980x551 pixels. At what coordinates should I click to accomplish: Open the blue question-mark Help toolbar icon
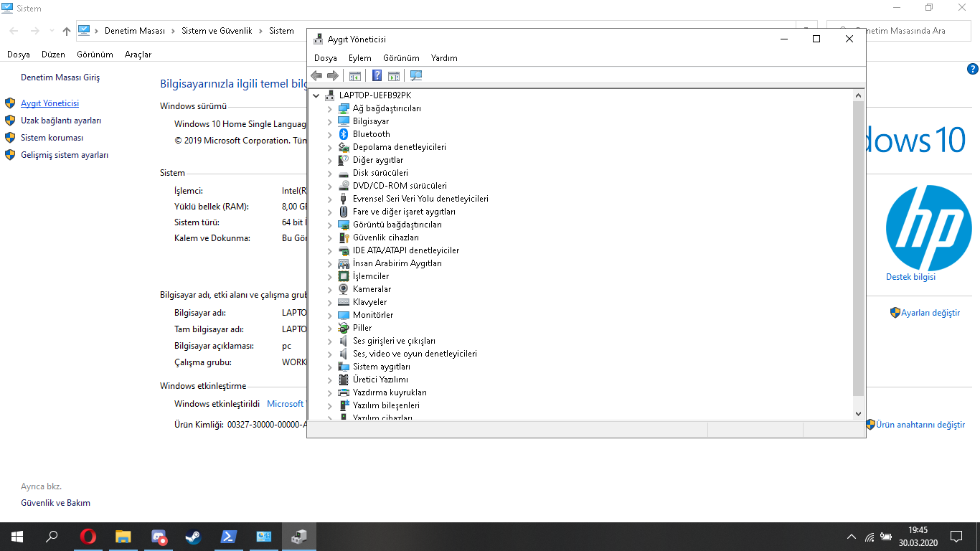coord(377,76)
